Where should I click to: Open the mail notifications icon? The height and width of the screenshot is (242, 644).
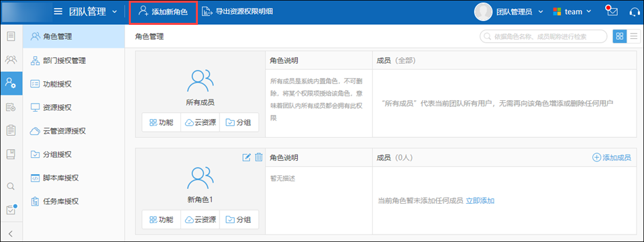click(x=612, y=11)
